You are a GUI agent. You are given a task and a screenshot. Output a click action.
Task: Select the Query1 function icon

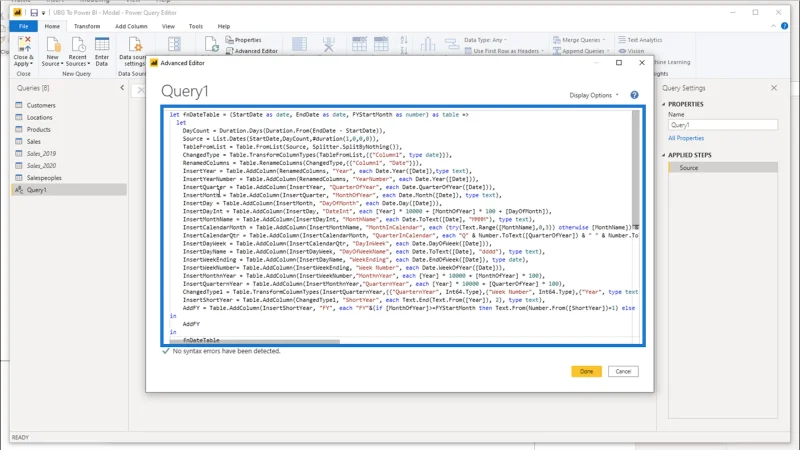pos(19,190)
